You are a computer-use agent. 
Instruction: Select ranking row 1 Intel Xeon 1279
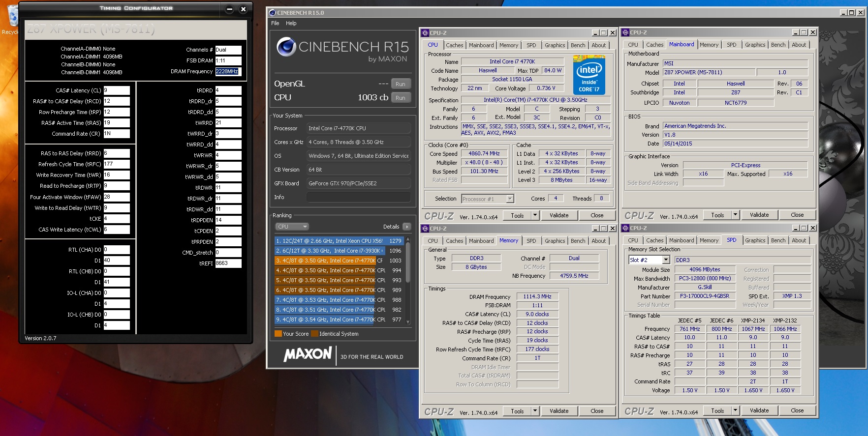pyautogui.click(x=339, y=241)
